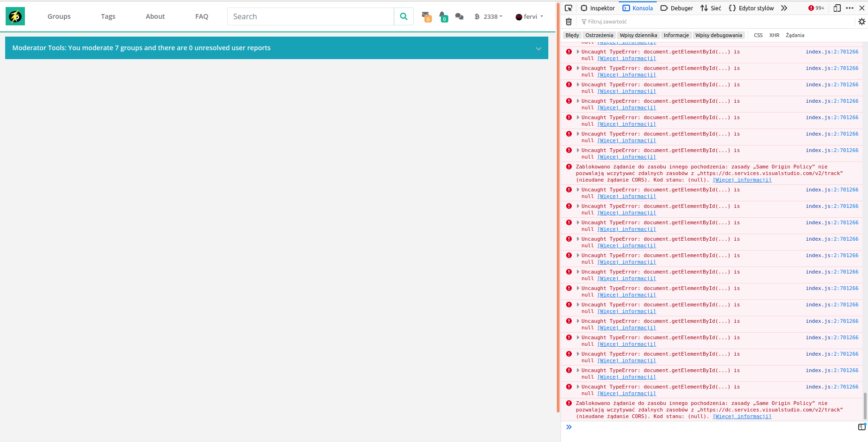Toggle the Informacje filter
868x442 pixels.
click(x=676, y=35)
